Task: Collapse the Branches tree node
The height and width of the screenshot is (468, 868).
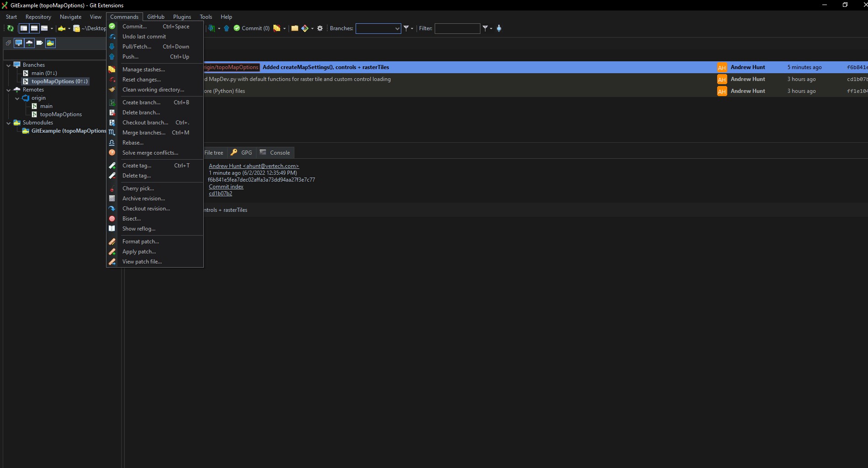Action: coord(8,65)
